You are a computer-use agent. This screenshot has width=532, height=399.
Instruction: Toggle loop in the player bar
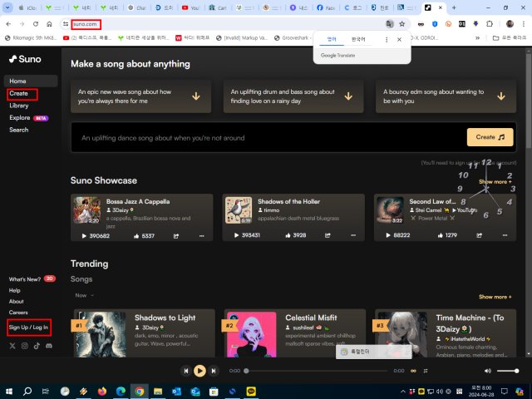[413, 371]
